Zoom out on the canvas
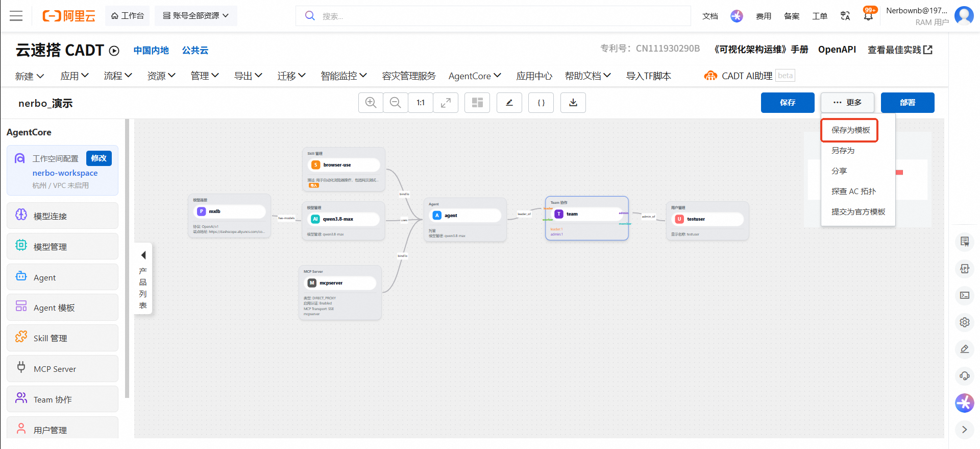This screenshot has width=980, height=449. [x=396, y=103]
